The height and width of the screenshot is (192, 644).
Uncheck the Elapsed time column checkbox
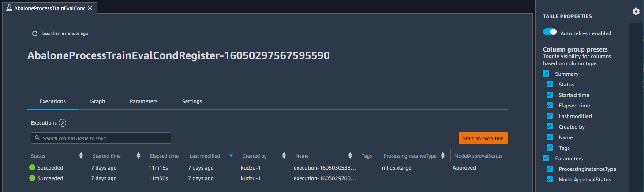[550, 106]
